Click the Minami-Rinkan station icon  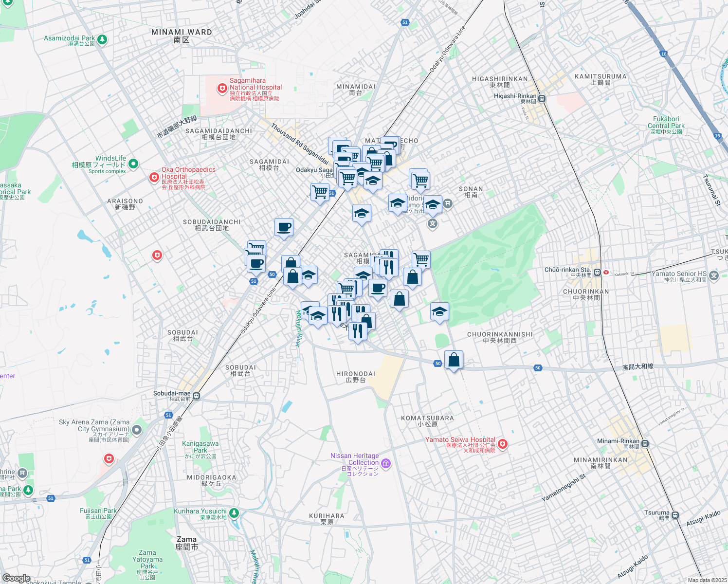pyautogui.click(x=645, y=443)
